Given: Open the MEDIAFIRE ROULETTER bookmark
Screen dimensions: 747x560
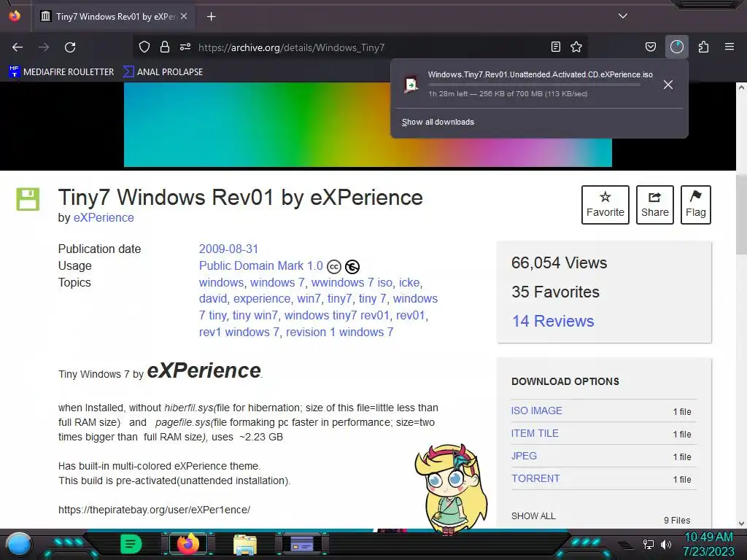Looking at the screenshot, I should (x=61, y=72).
